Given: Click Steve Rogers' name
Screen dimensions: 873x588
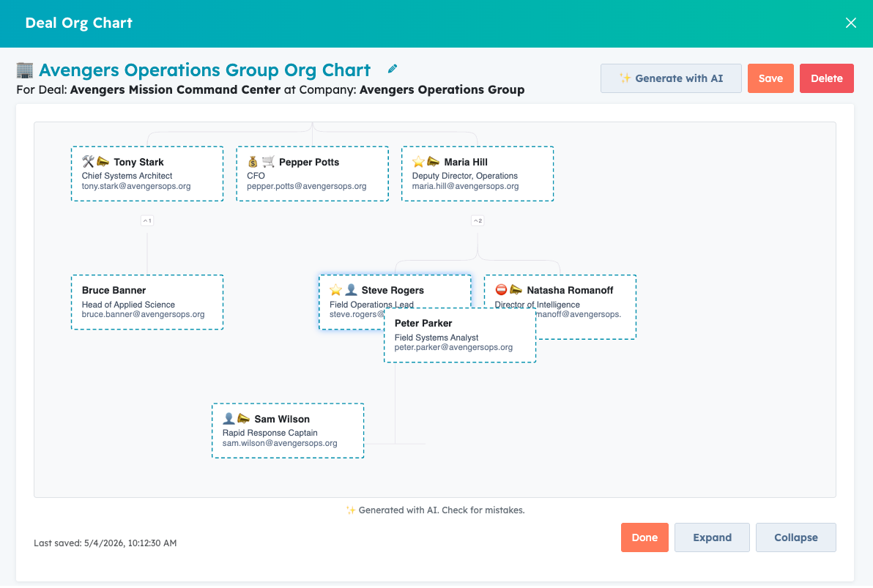Looking at the screenshot, I should click(393, 290).
